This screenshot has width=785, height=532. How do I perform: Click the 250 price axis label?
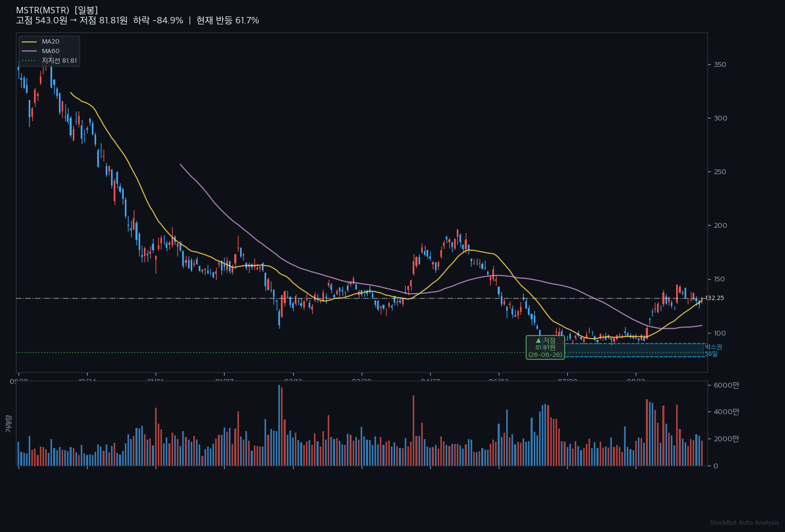coord(720,172)
